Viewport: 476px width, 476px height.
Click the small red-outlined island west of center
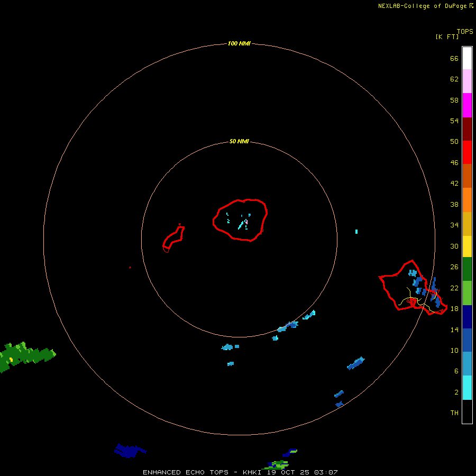pos(173,239)
